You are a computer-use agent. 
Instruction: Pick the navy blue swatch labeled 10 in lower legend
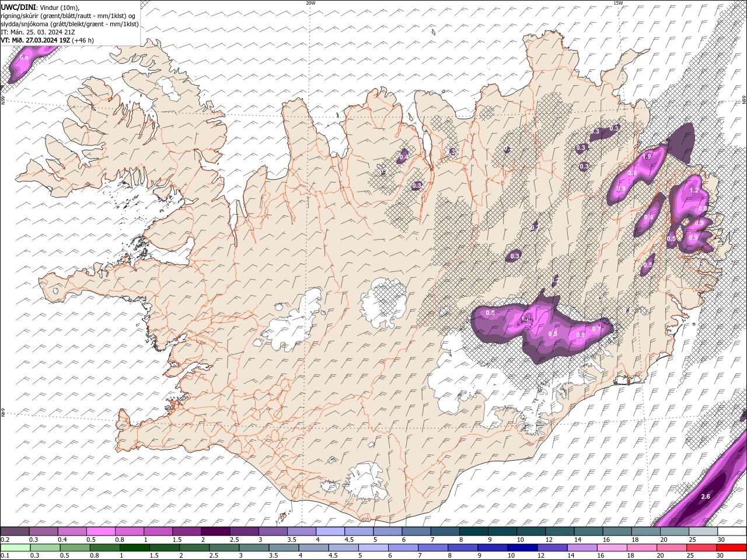tap(522, 548)
